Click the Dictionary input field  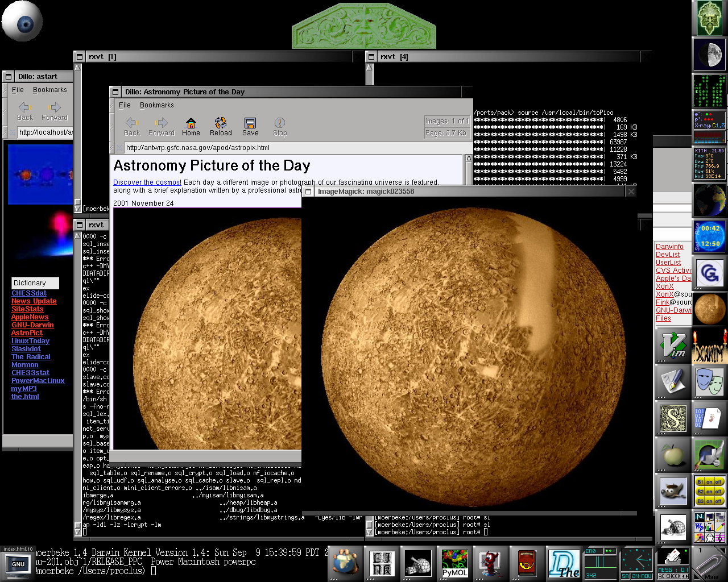coord(35,283)
